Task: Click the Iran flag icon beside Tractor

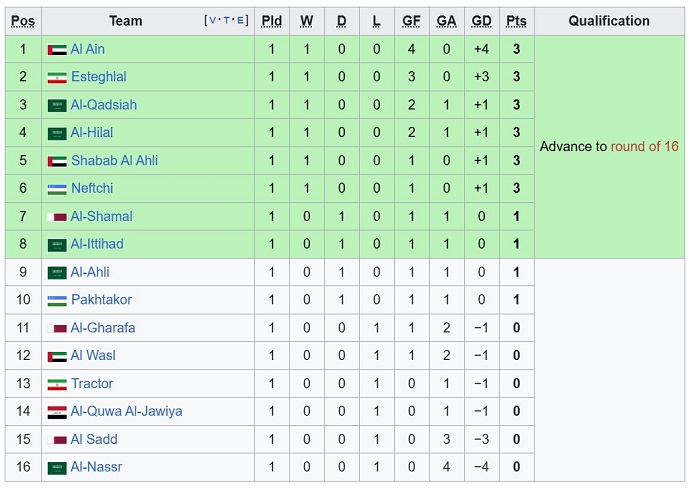Action: [x=57, y=384]
